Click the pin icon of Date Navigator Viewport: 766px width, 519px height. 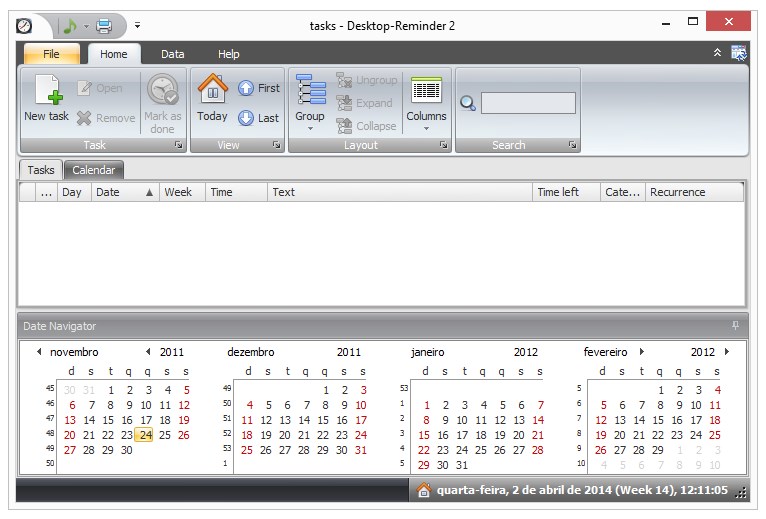pyautogui.click(x=735, y=325)
